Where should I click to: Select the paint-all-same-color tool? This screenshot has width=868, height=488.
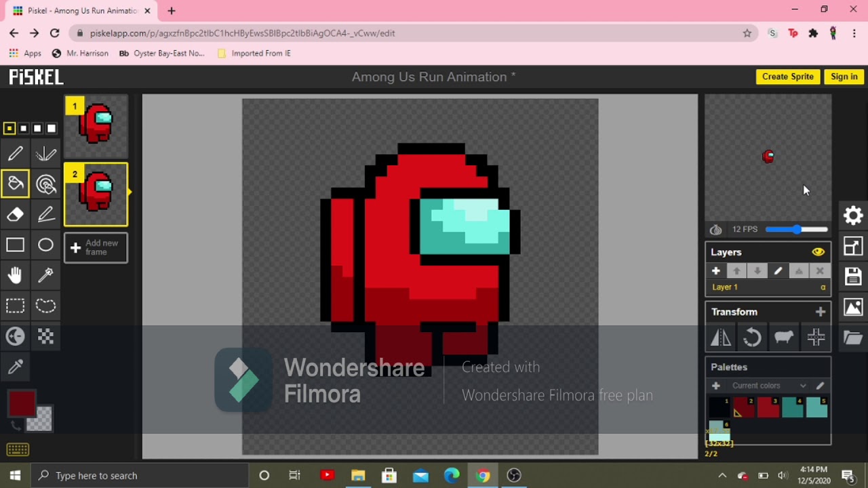[45, 184]
